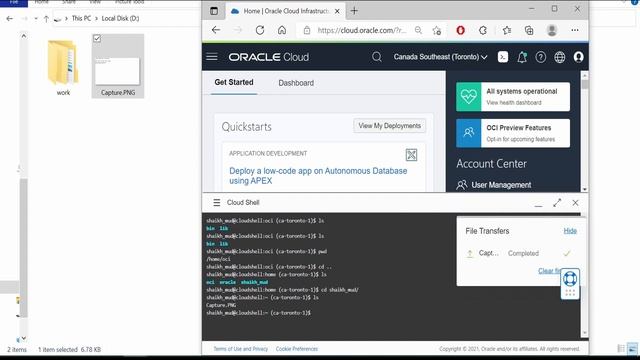The height and width of the screenshot is (360, 640).
Task: Click the Explorer navigation pane scrollbar
Action: click(24, 247)
